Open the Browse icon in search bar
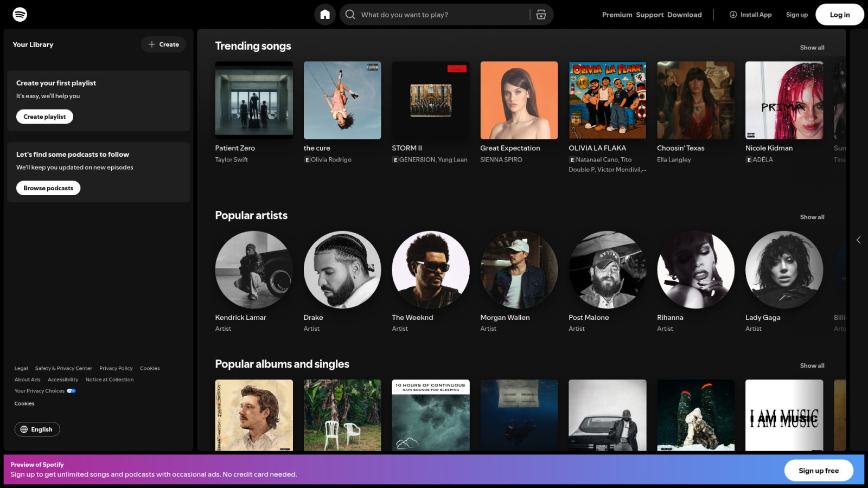 (x=541, y=15)
